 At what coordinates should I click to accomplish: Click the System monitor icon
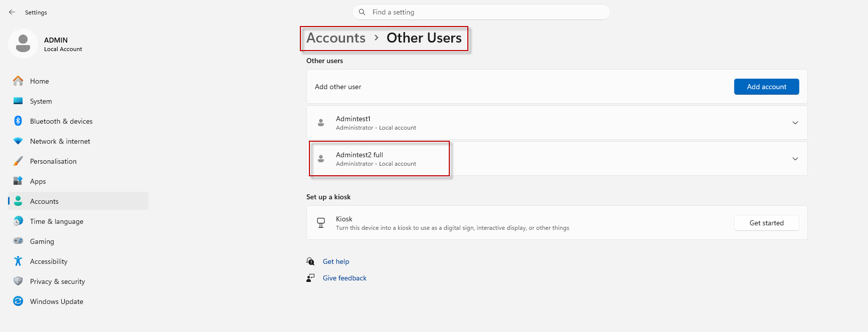(18, 101)
